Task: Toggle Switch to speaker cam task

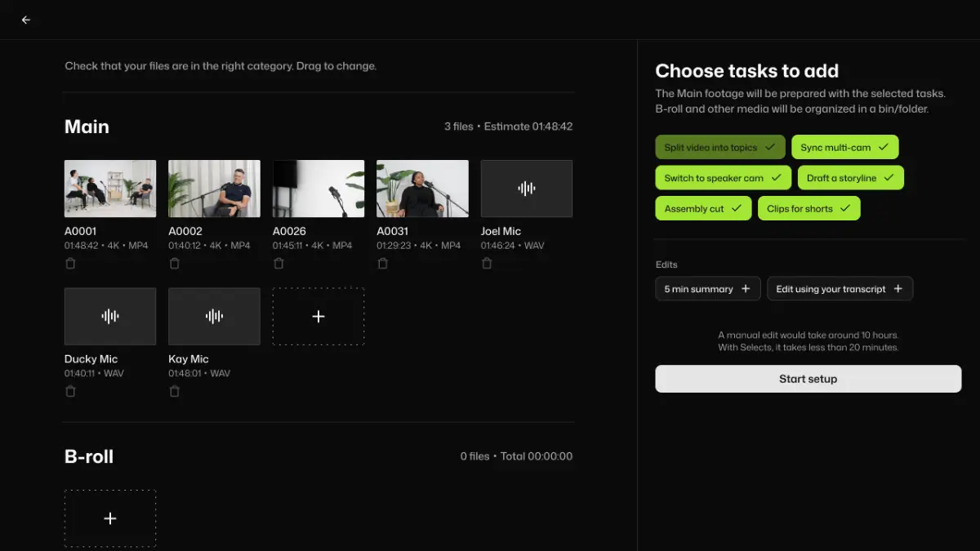Action: click(723, 178)
